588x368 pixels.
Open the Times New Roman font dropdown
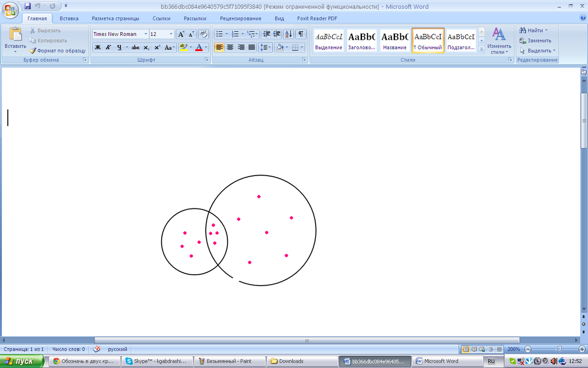click(146, 34)
